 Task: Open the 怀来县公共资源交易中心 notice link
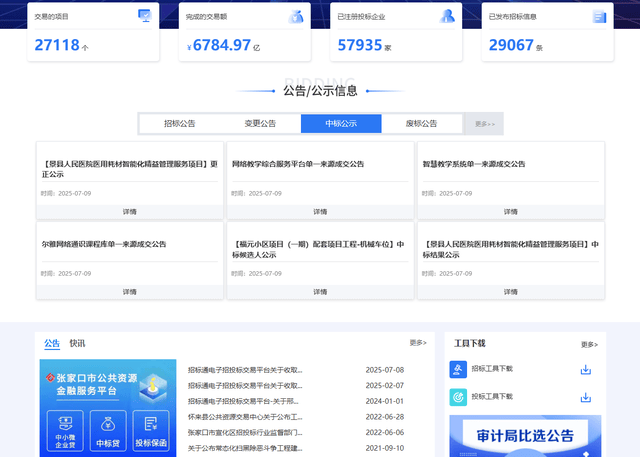click(x=245, y=416)
